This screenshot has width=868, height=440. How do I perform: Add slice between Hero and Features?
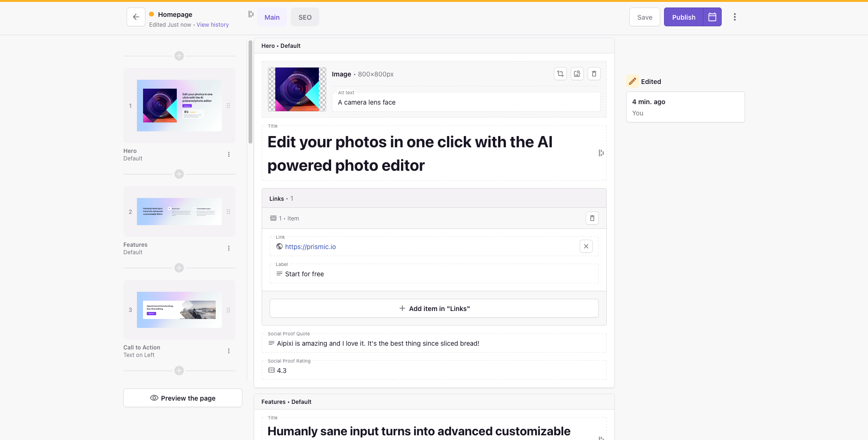(x=179, y=174)
